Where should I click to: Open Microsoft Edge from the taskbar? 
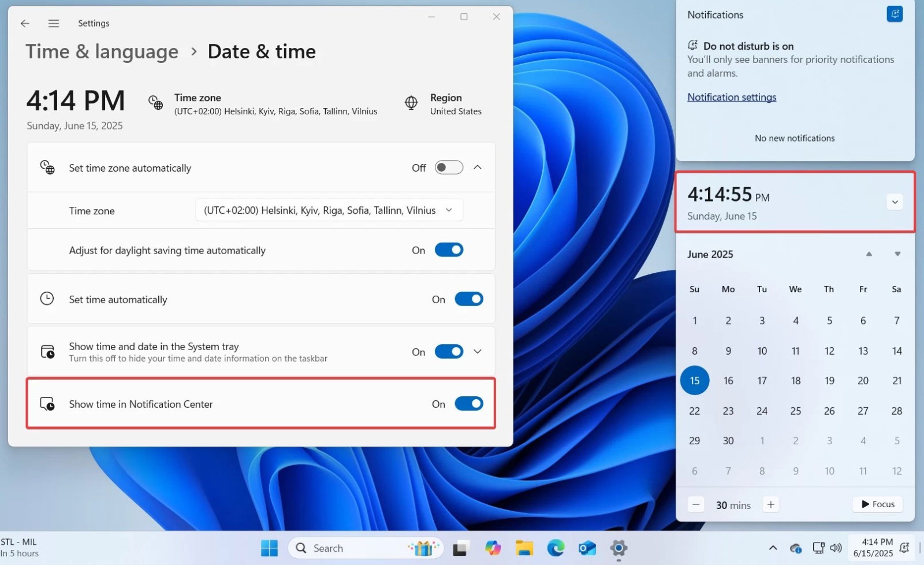(x=556, y=548)
